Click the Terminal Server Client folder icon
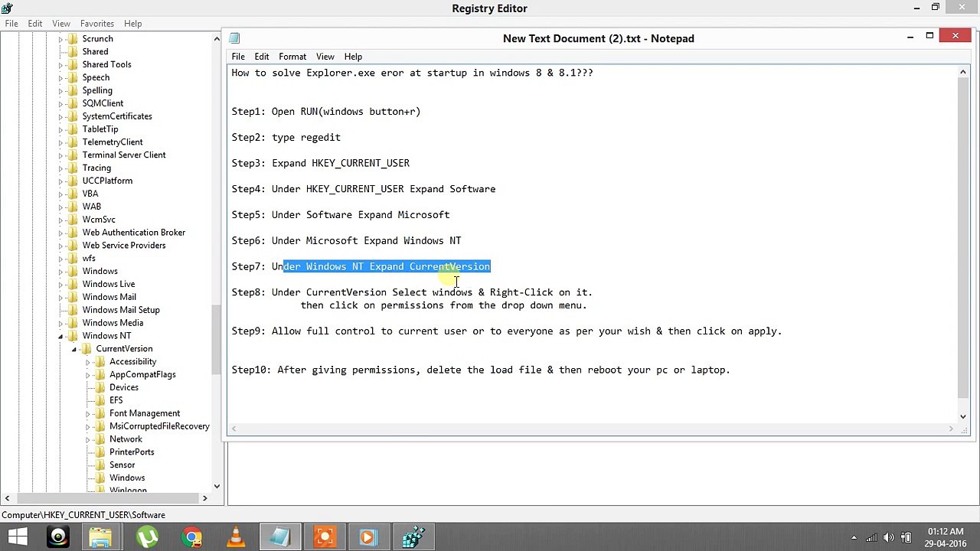980x551 pixels. pyautogui.click(x=73, y=155)
